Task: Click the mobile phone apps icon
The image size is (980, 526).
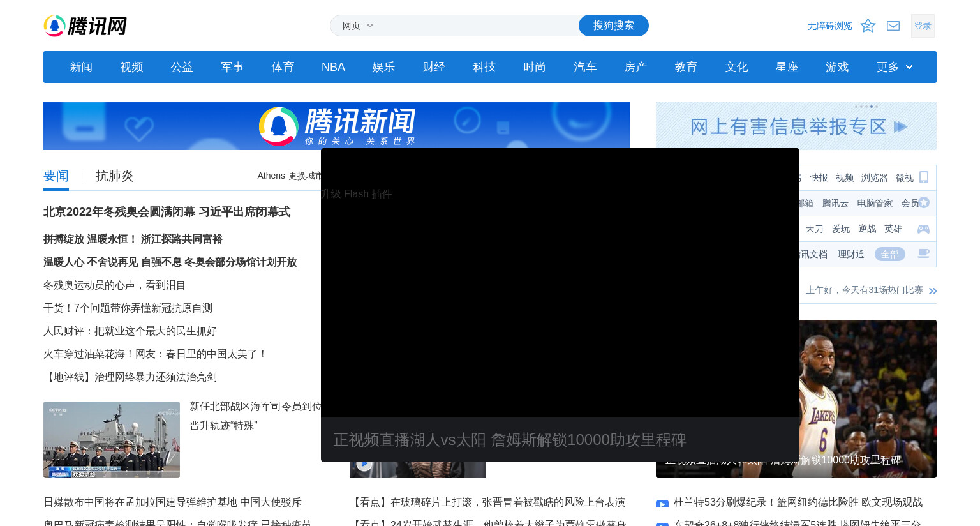Action: [924, 177]
